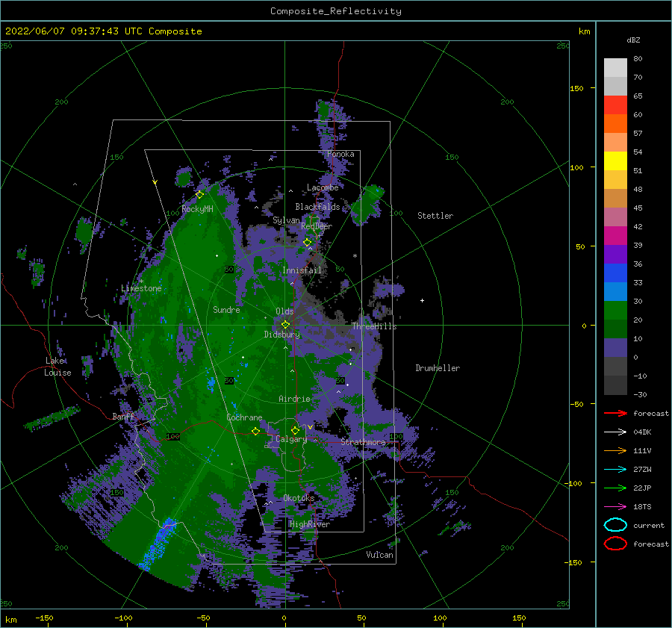This screenshot has height=628, width=672.
Task: Click the red forecast arrow in legend
Action: click(615, 413)
